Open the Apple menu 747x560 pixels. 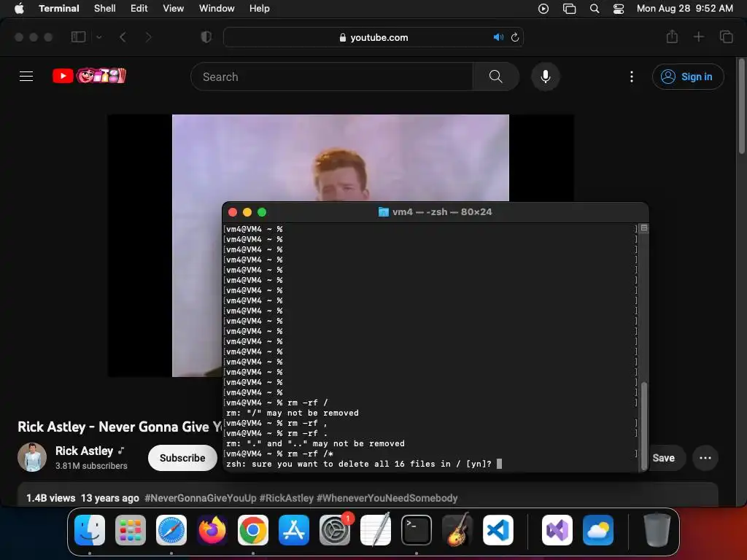(x=19, y=9)
